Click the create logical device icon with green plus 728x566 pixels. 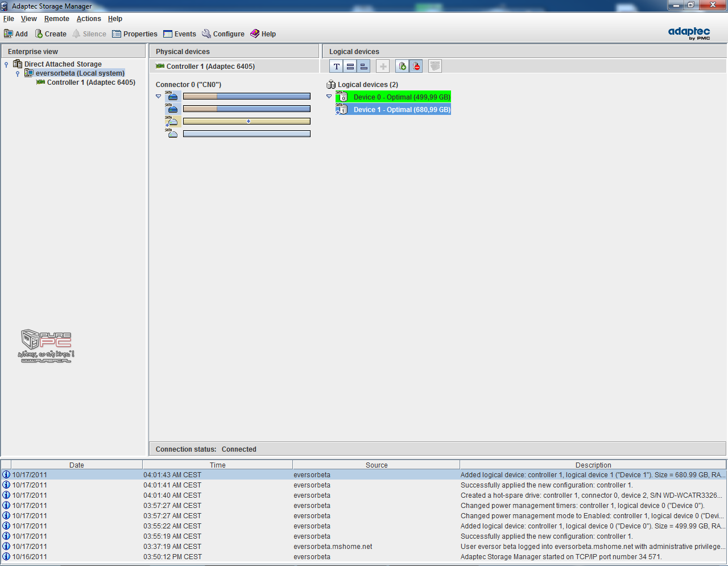[x=402, y=67]
